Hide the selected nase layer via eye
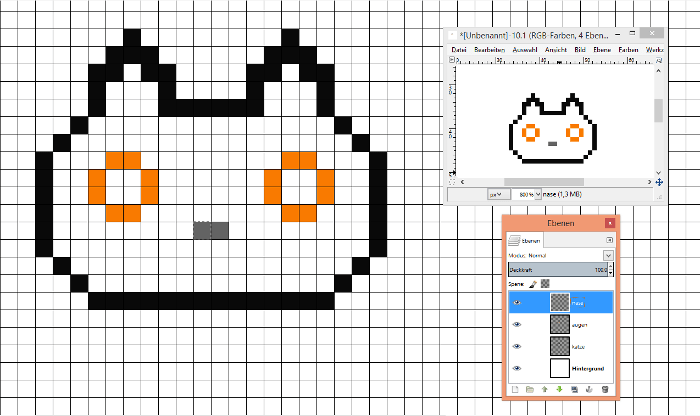 [517, 303]
